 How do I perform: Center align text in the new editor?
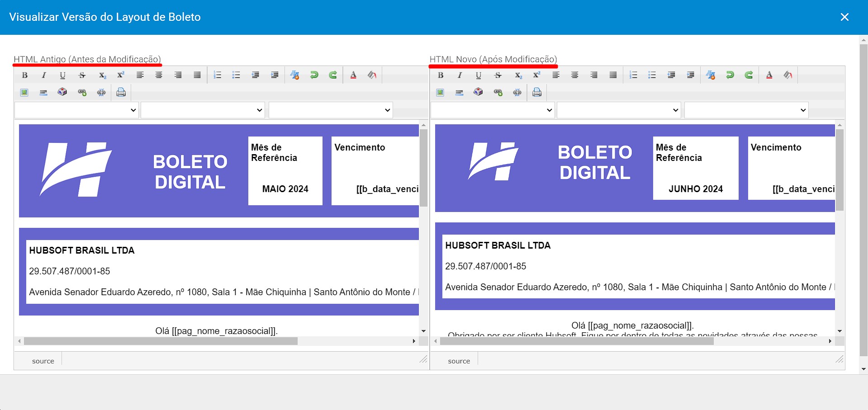[x=575, y=75]
